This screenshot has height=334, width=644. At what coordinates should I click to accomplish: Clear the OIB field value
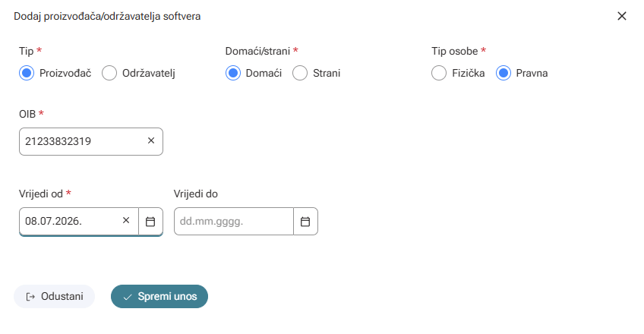click(151, 140)
